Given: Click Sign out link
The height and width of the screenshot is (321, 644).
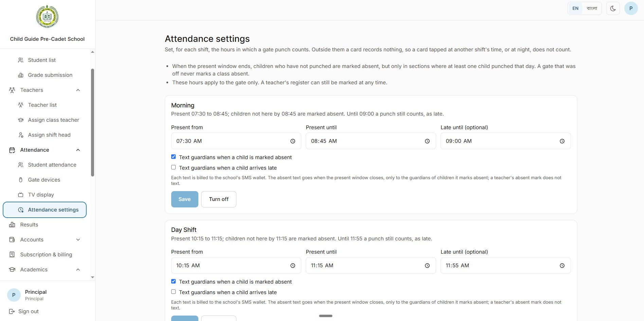Looking at the screenshot, I should pyautogui.click(x=29, y=311).
